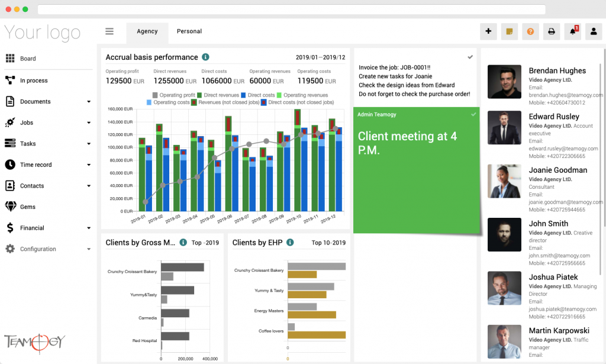Viewport: 606px width, 364px height.
Task: Open John Smith contact name
Action: (549, 223)
